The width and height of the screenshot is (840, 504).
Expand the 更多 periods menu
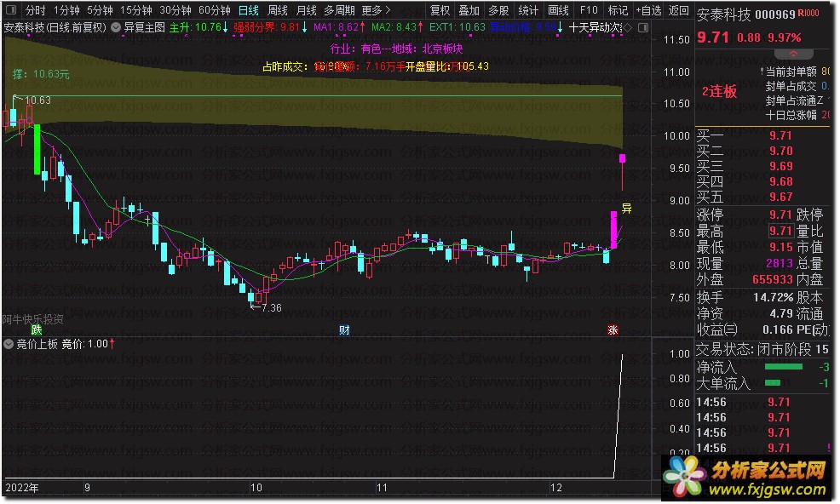(x=376, y=10)
